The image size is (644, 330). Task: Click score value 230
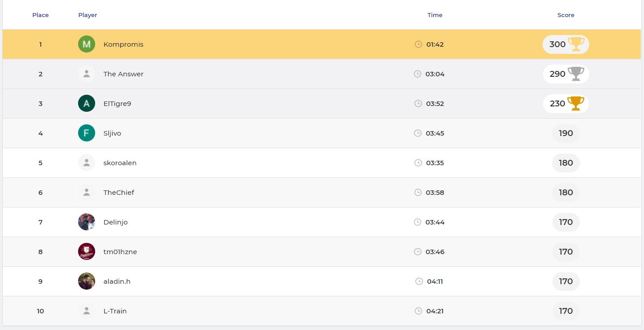557,103
